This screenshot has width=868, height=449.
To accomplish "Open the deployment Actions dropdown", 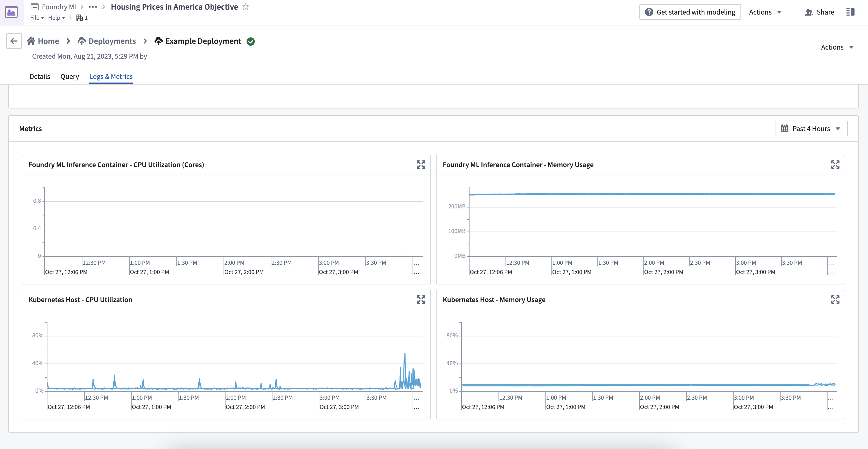I will coord(837,47).
